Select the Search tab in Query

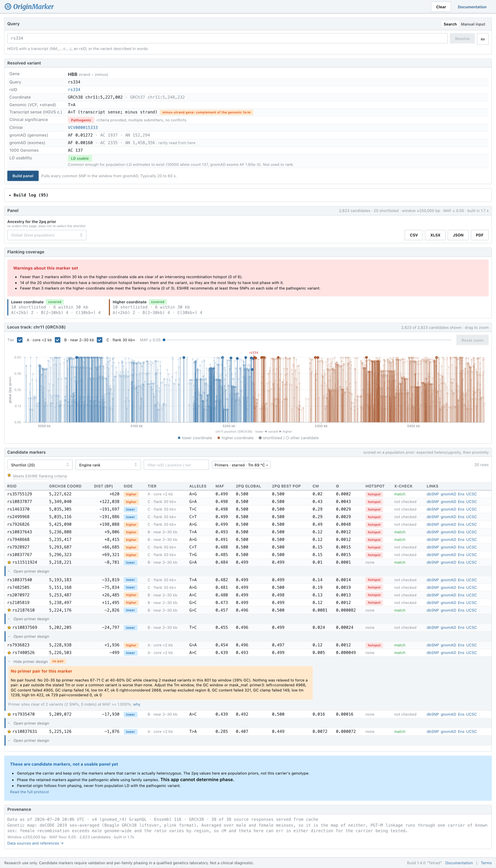coord(450,24)
